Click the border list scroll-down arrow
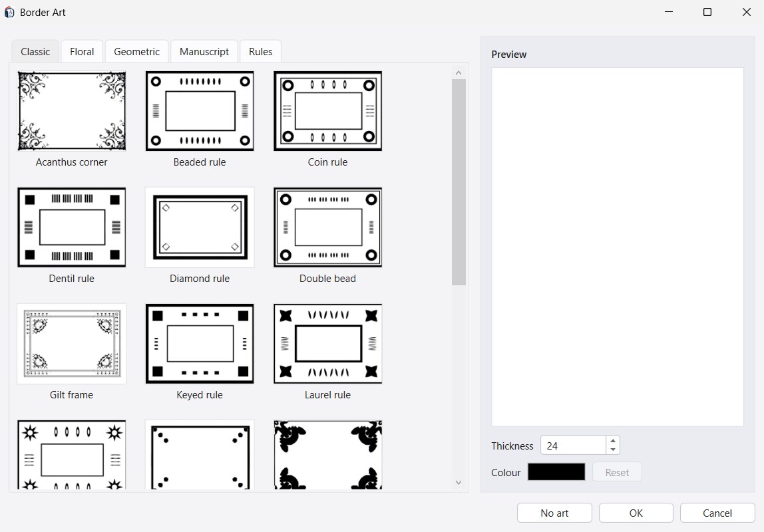Viewport: 764px width, 532px height. tap(459, 483)
